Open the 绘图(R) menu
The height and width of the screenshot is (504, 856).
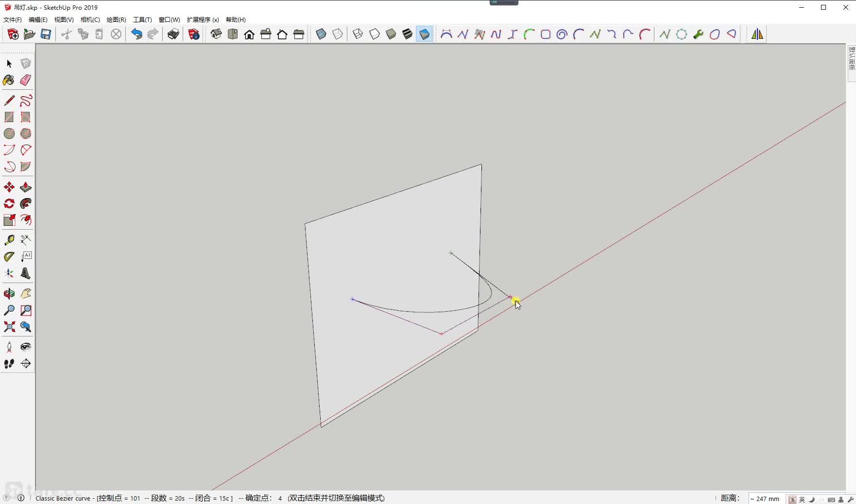pos(116,20)
